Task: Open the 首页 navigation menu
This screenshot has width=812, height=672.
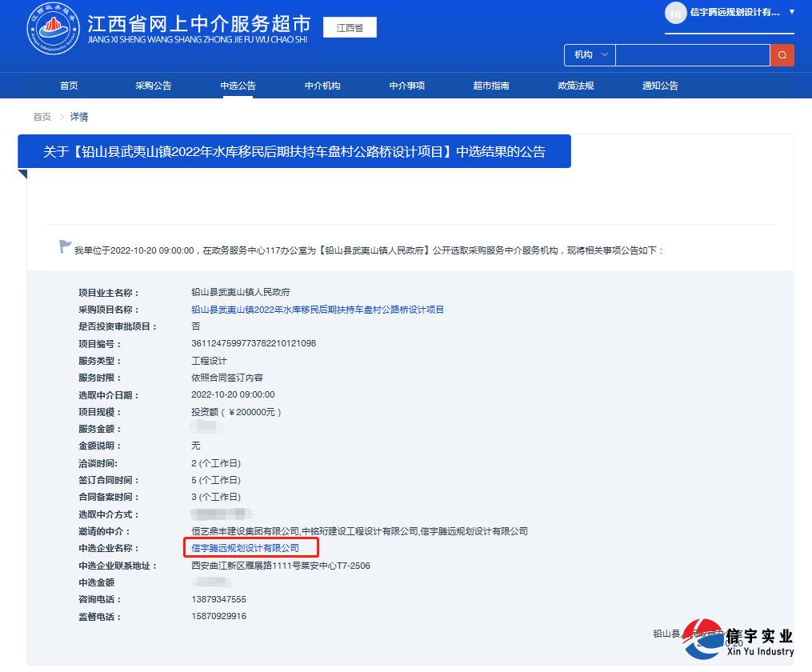Action: click(68, 86)
